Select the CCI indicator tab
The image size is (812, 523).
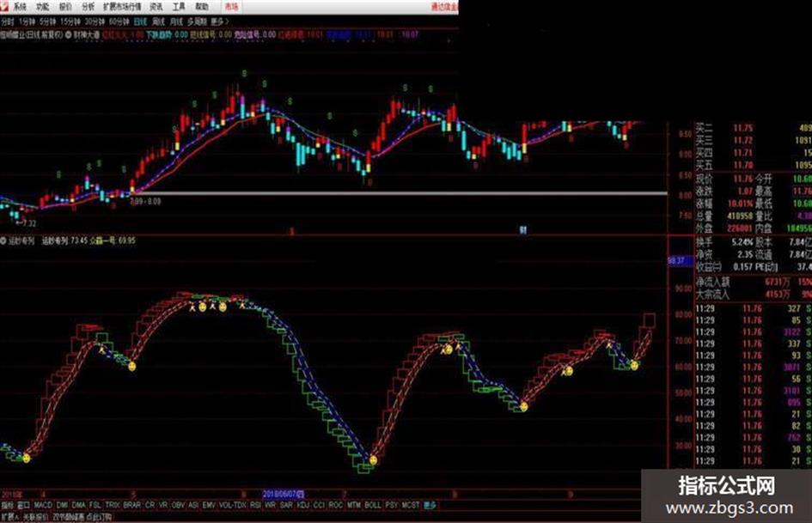point(319,505)
